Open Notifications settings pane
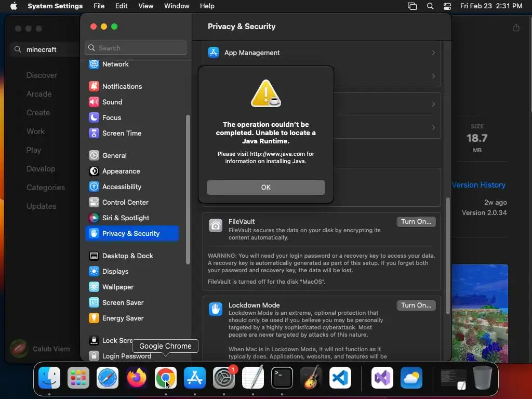Image resolution: width=532 pixels, height=399 pixels. tap(132, 87)
